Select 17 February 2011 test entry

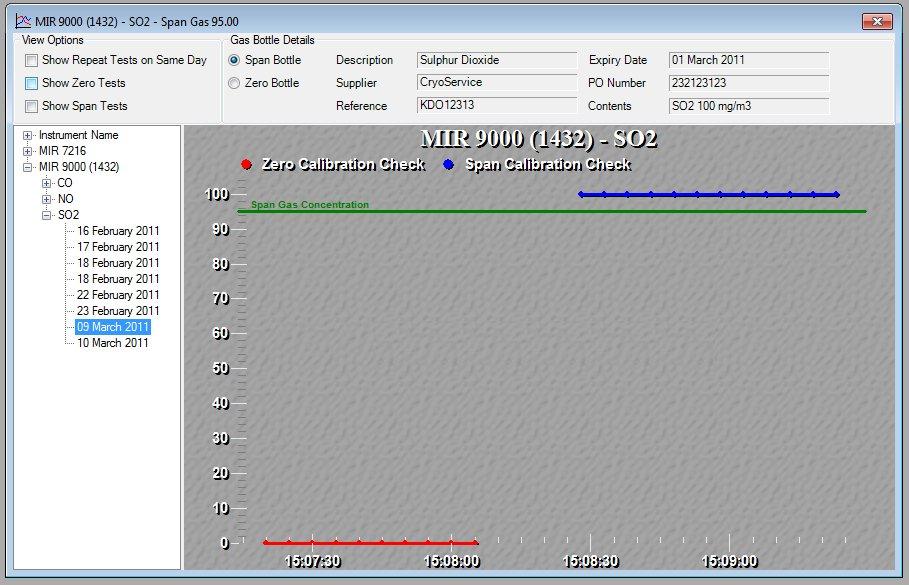(118, 247)
